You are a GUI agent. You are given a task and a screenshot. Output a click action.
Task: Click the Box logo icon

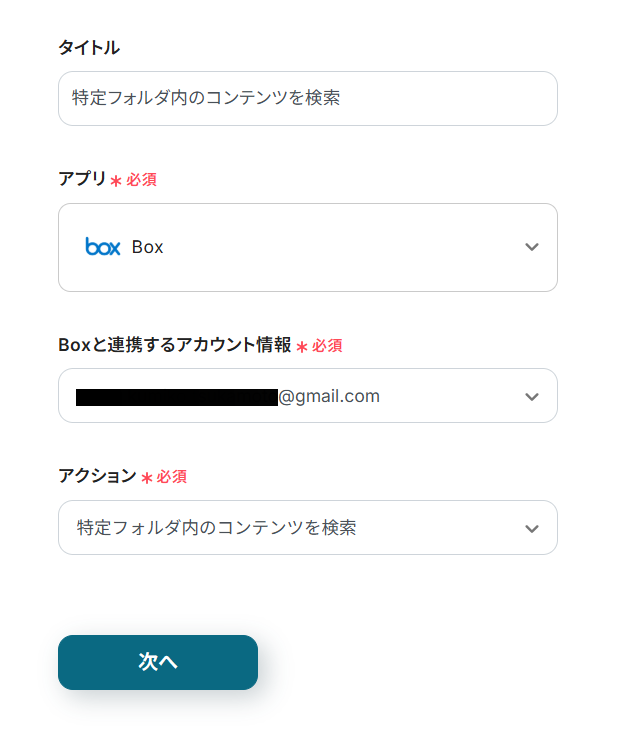103,247
